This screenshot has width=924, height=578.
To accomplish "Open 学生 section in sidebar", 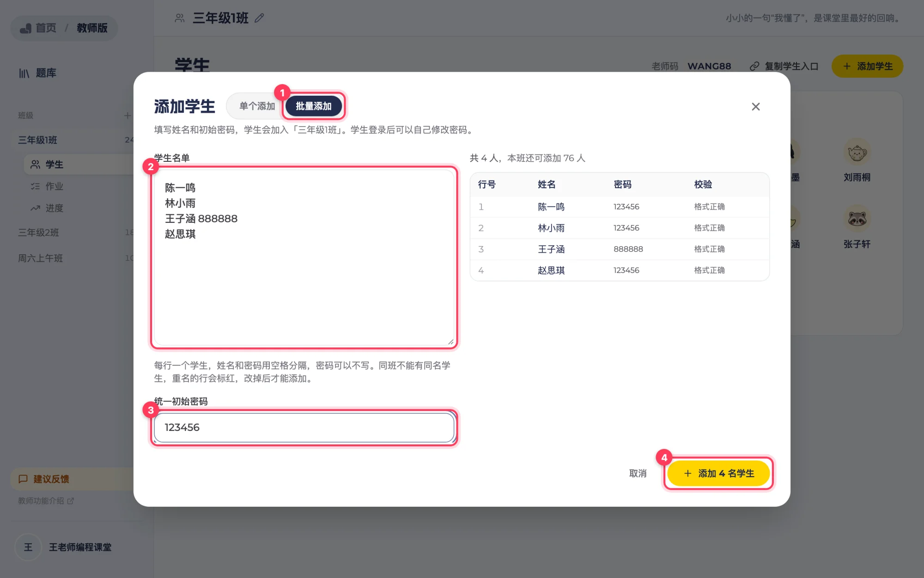I will coord(79,165).
